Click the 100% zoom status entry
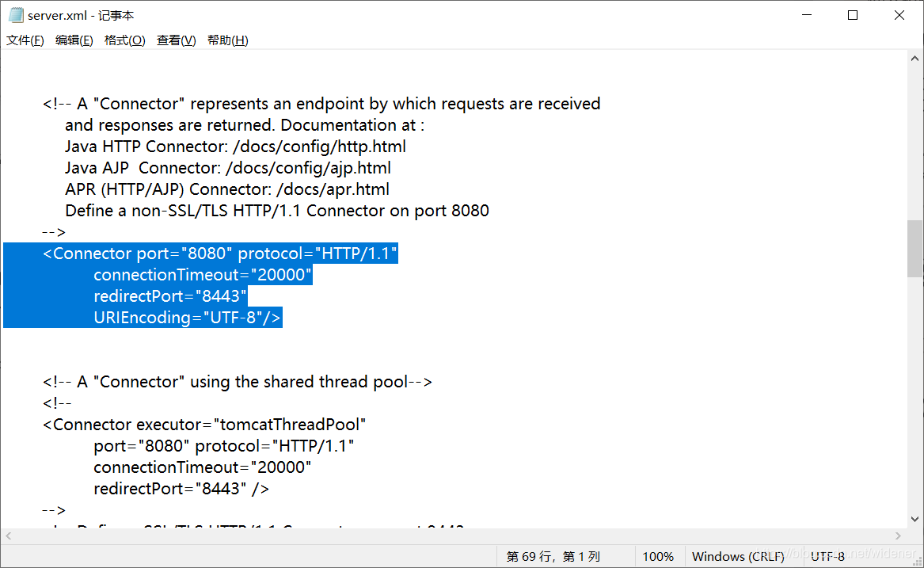The height and width of the screenshot is (568, 924). (658, 556)
